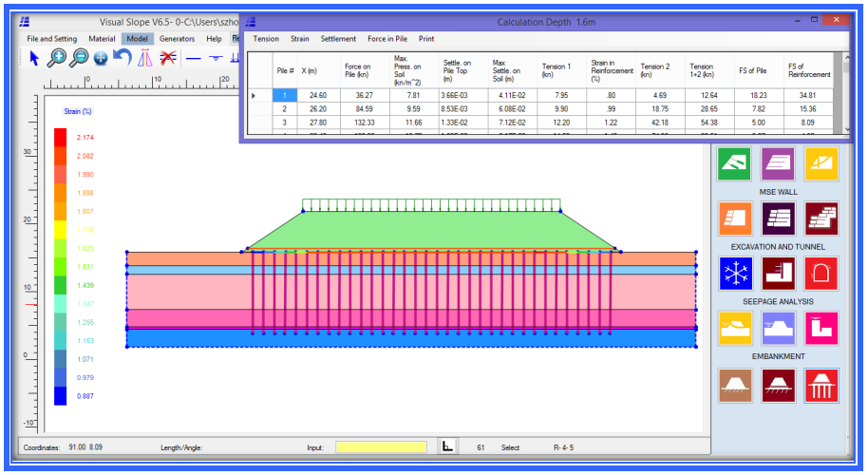868x475 pixels.
Task: Choose the red tunnel arch icon
Action: point(821,274)
